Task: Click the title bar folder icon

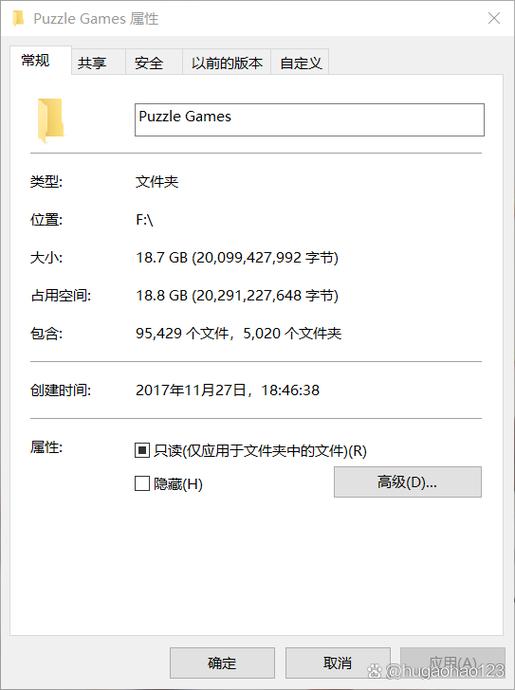Action: (18, 18)
